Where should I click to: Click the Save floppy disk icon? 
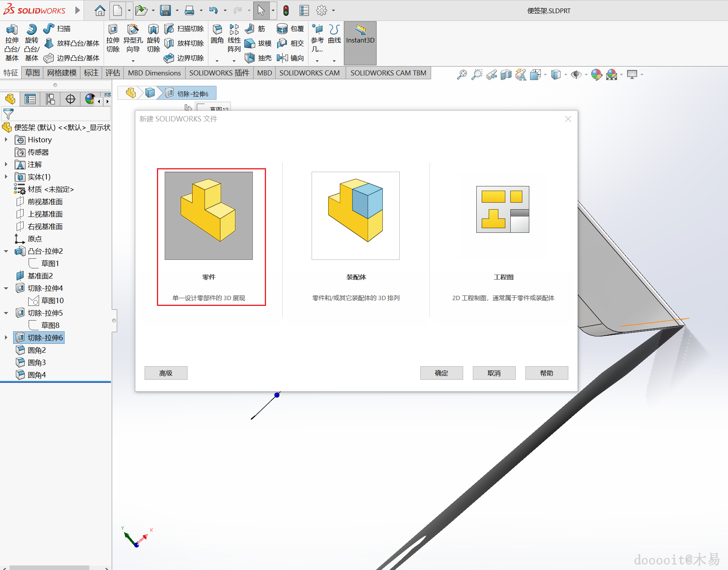(x=165, y=11)
